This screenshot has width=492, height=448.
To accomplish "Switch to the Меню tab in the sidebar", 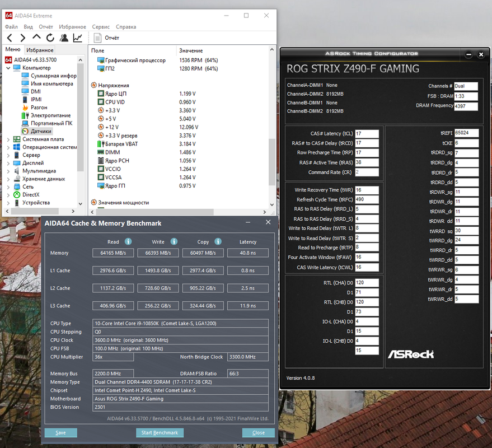I will [x=13, y=49].
